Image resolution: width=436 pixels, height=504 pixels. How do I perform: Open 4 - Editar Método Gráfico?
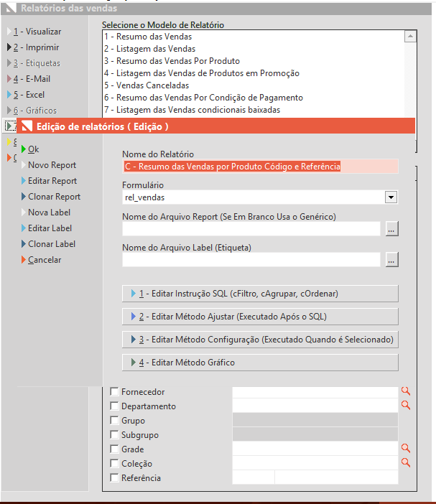[260, 363]
